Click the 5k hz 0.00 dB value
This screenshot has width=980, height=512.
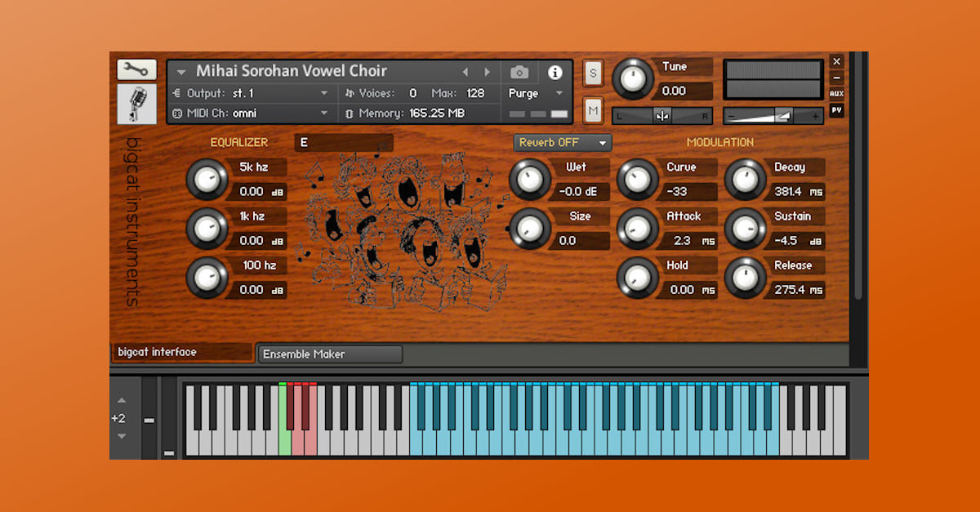258,192
